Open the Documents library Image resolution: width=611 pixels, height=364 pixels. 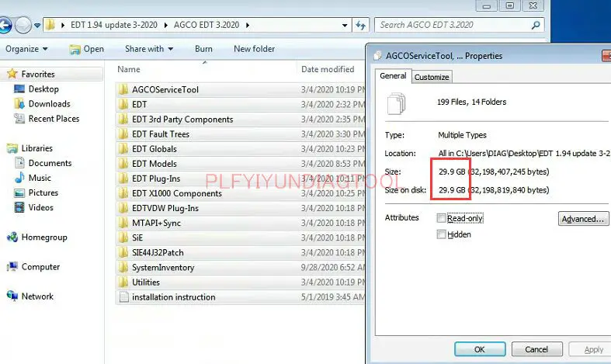50,163
